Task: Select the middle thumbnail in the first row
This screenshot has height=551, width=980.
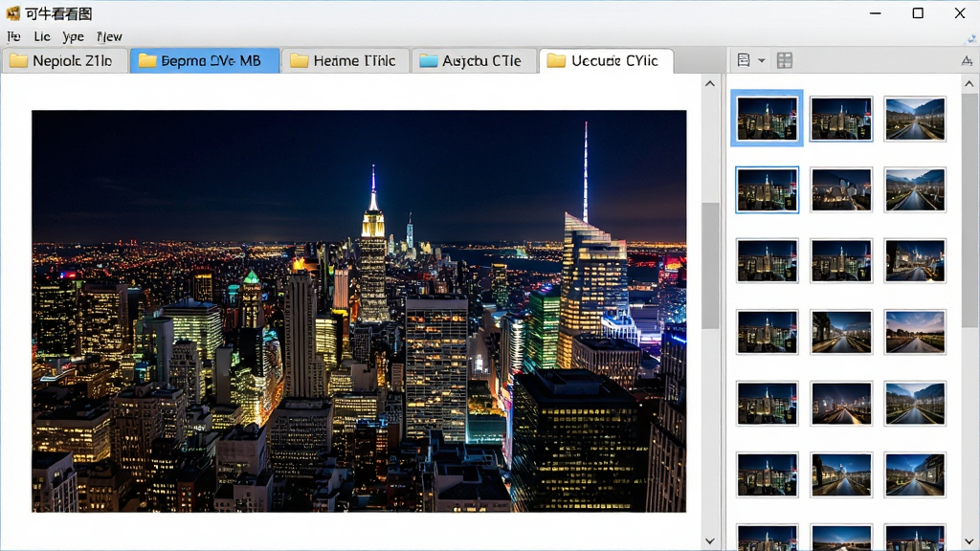Action: (841, 119)
